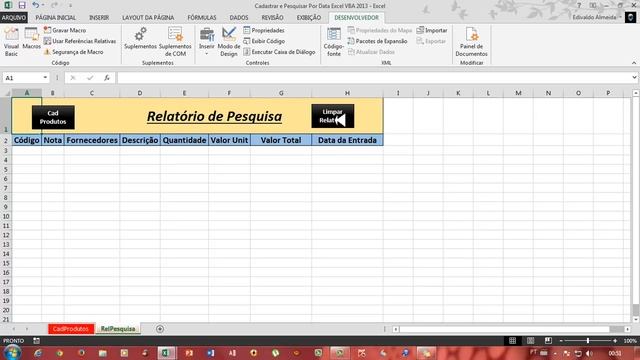The width and height of the screenshot is (640, 360).
Task: Save workbook from quick access toolbar
Action: click(x=22, y=5)
